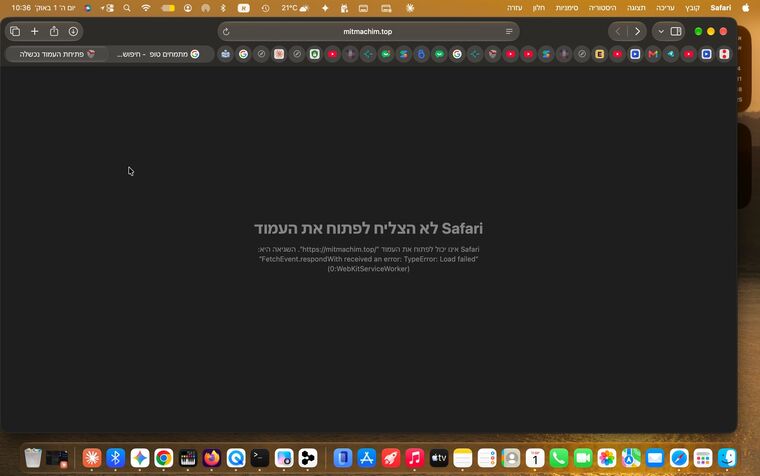This screenshot has height=476, width=760.
Task: Open the page menu icon in address bar
Action: click(x=509, y=32)
